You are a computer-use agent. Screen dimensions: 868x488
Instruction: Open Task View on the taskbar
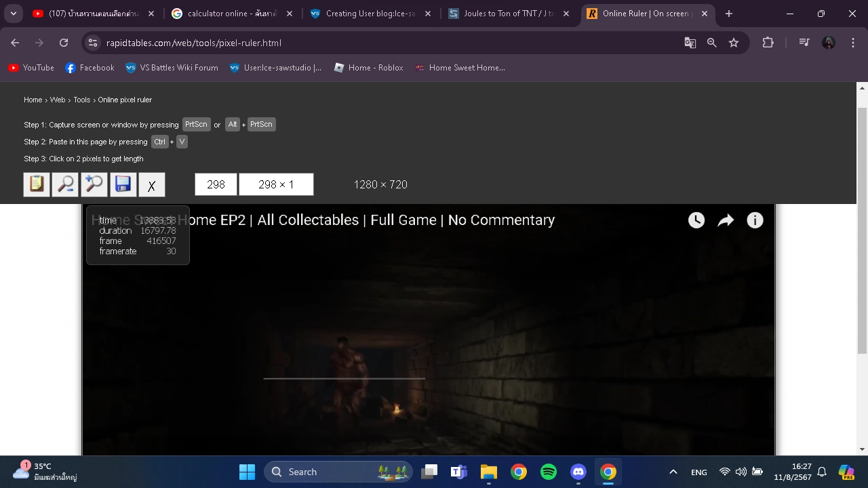click(x=429, y=472)
